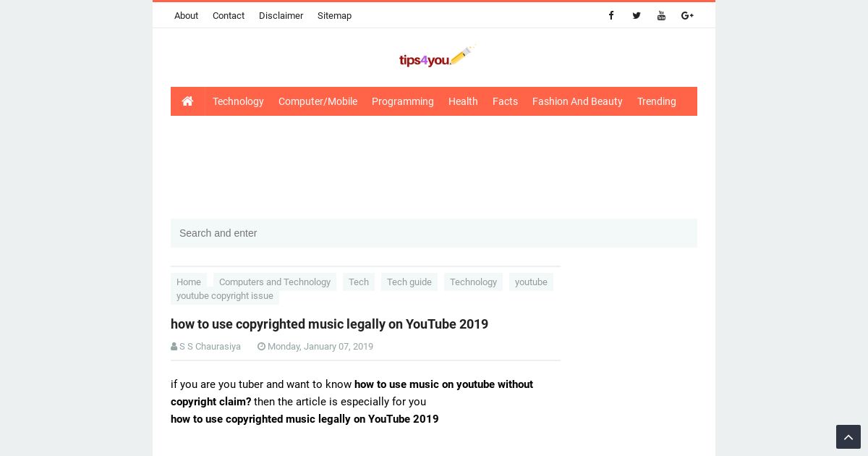
Task: Focus the Search and enter field
Action: [434, 233]
